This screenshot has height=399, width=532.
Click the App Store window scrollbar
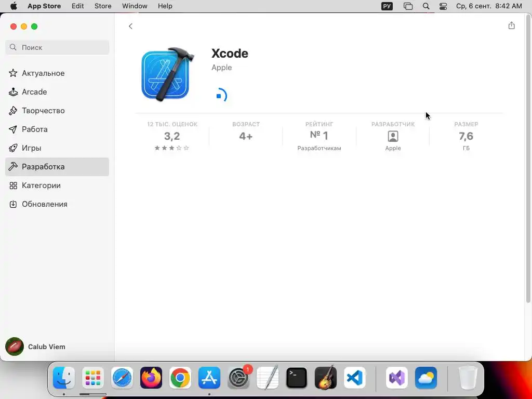click(x=528, y=159)
